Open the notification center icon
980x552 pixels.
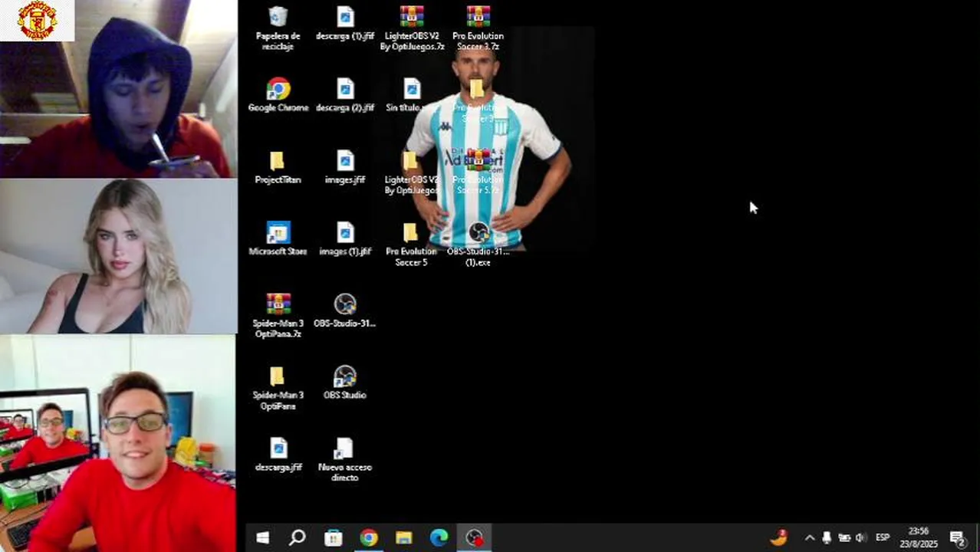click(958, 538)
